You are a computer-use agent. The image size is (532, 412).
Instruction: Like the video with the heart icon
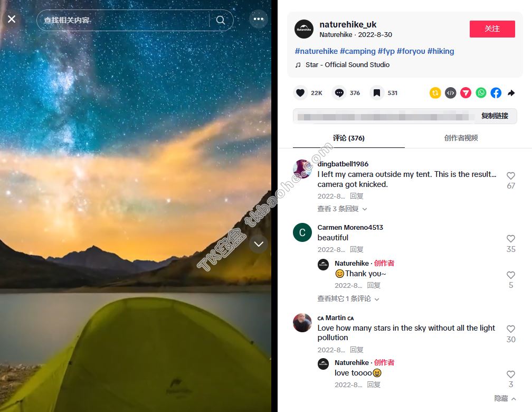[300, 93]
